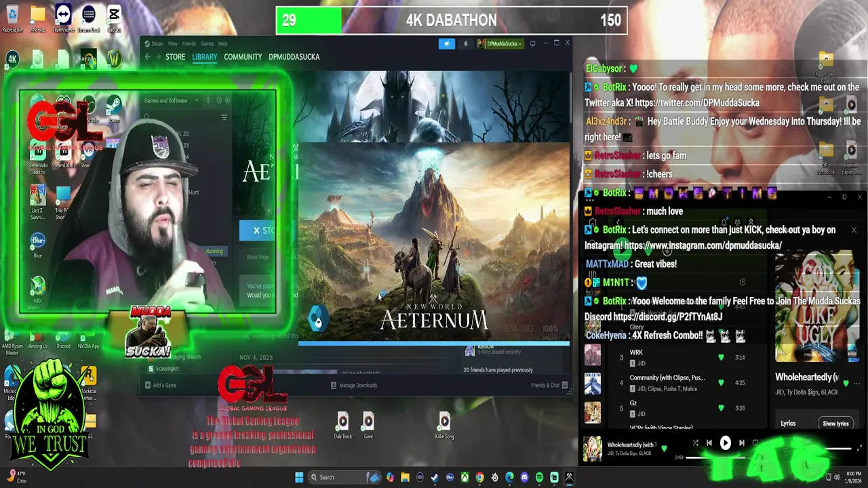The height and width of the screenshot is (488, 868).
Task: Click Add a Game in Steam
Action: click(x=160, y=385)
